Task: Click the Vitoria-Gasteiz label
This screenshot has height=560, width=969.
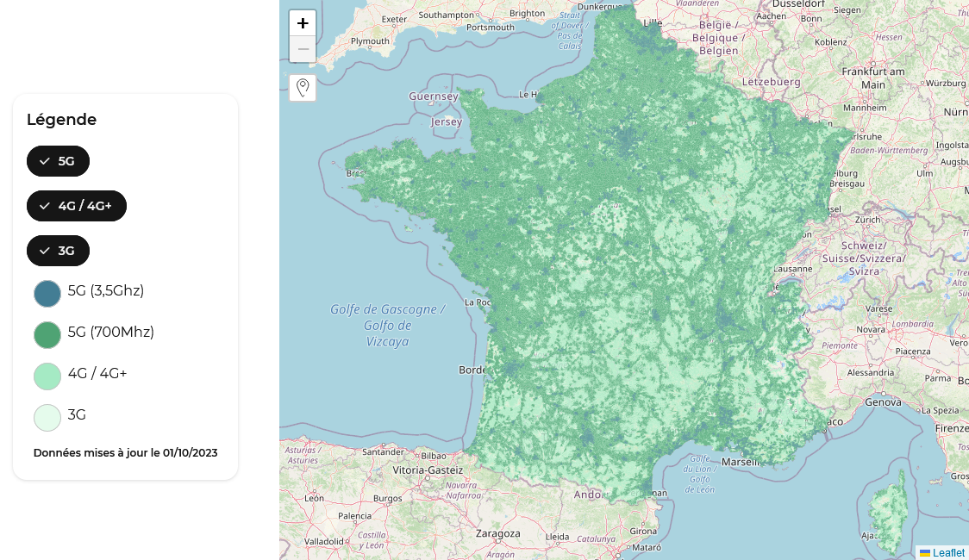Action: [x=428, y=470]
